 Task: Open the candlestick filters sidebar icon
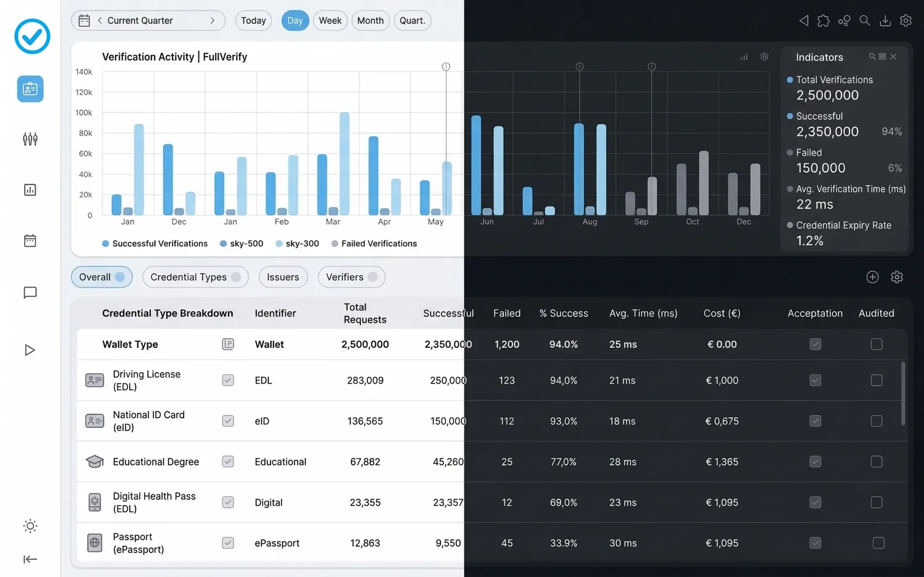30,139
